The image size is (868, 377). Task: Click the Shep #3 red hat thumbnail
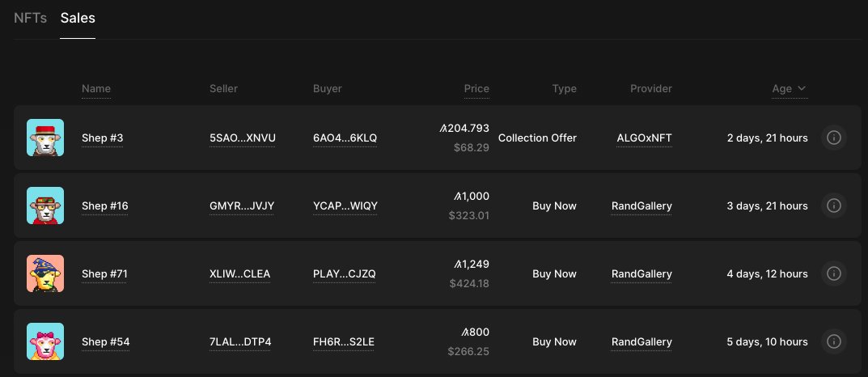coord(45,138)
